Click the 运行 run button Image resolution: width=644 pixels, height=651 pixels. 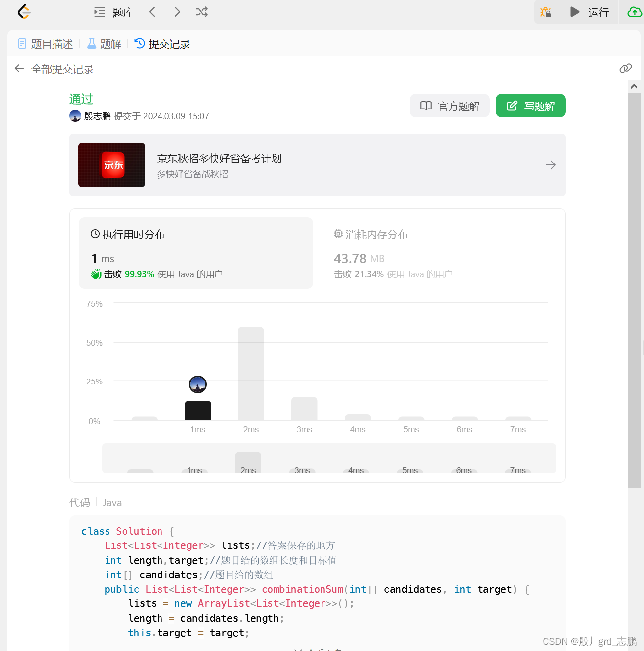point(589,12)
